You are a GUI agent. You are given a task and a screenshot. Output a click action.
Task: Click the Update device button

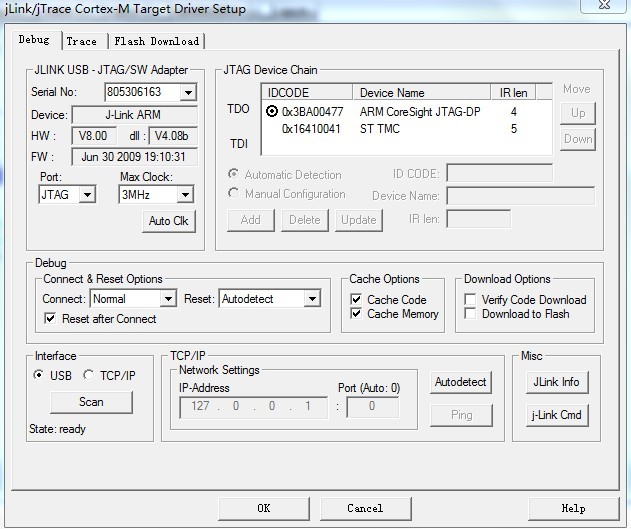[359, 220]
